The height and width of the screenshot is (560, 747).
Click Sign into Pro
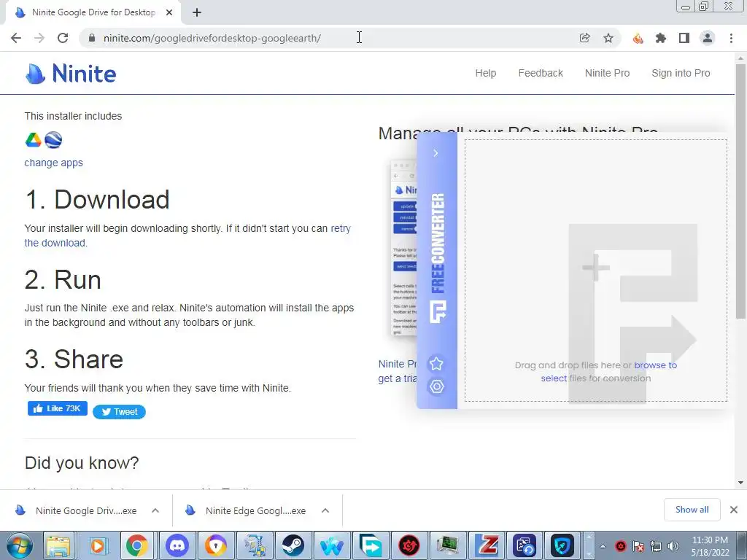click(x=681, y=74)
